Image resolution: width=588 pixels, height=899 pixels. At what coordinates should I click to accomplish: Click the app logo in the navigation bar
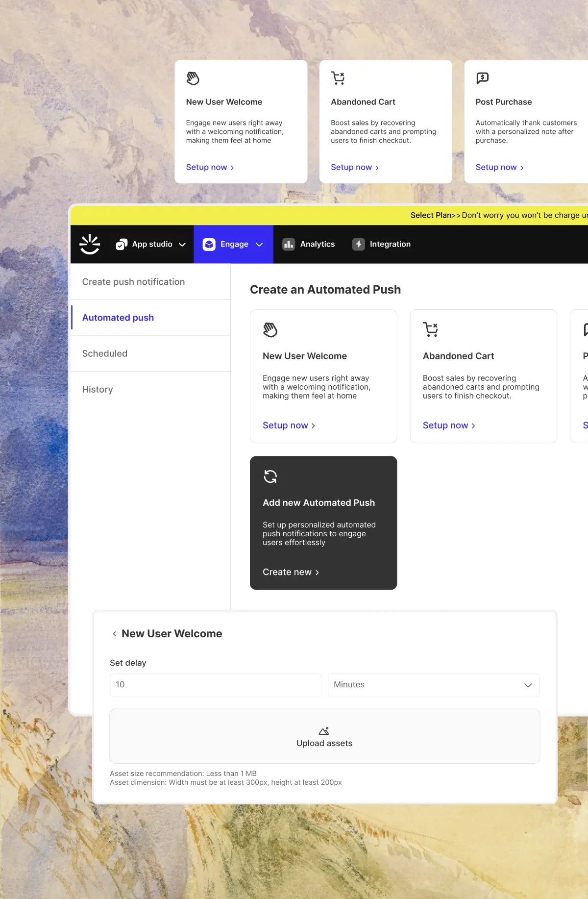pos(90,244)
